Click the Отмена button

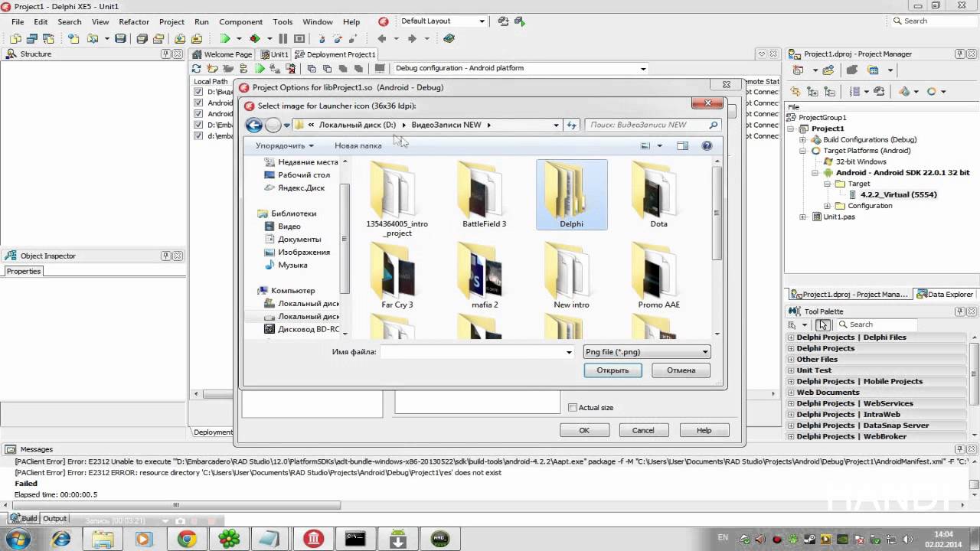681,370
